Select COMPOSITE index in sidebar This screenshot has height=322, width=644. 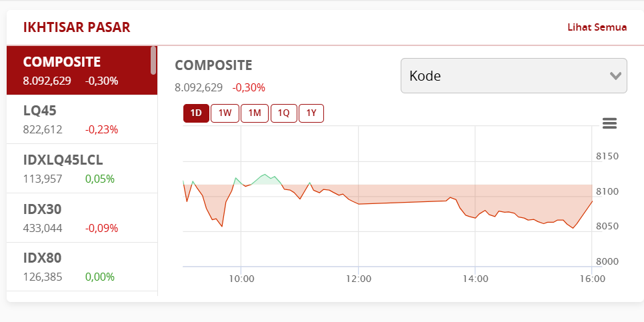coord(79,71)
